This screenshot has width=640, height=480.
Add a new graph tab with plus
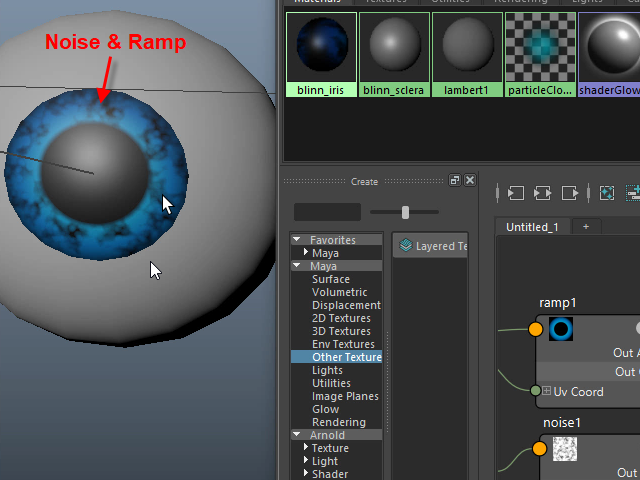(586, 227)
